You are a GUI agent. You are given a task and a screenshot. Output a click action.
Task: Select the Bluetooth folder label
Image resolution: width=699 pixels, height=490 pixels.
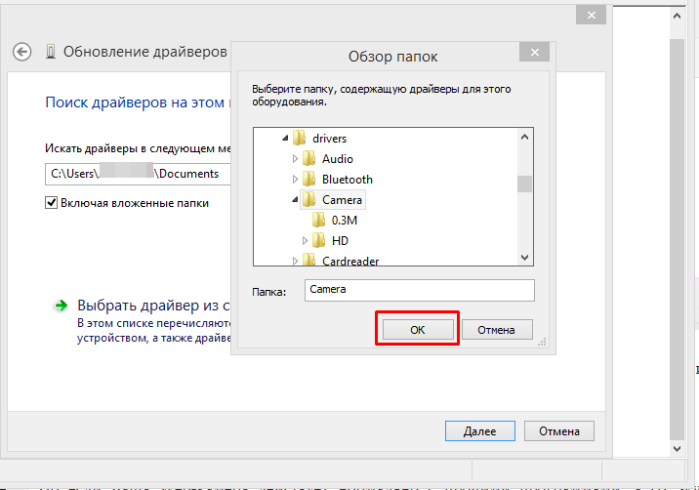[347, 179]
